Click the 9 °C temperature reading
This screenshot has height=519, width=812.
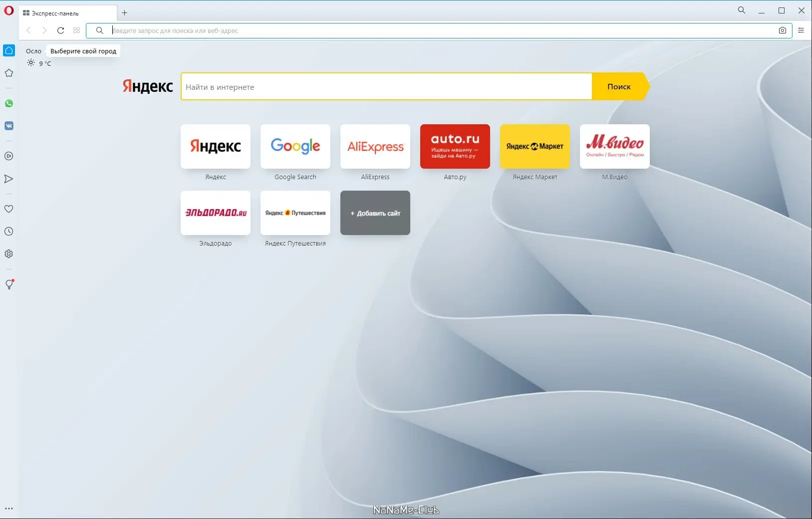tap(45, 63)
